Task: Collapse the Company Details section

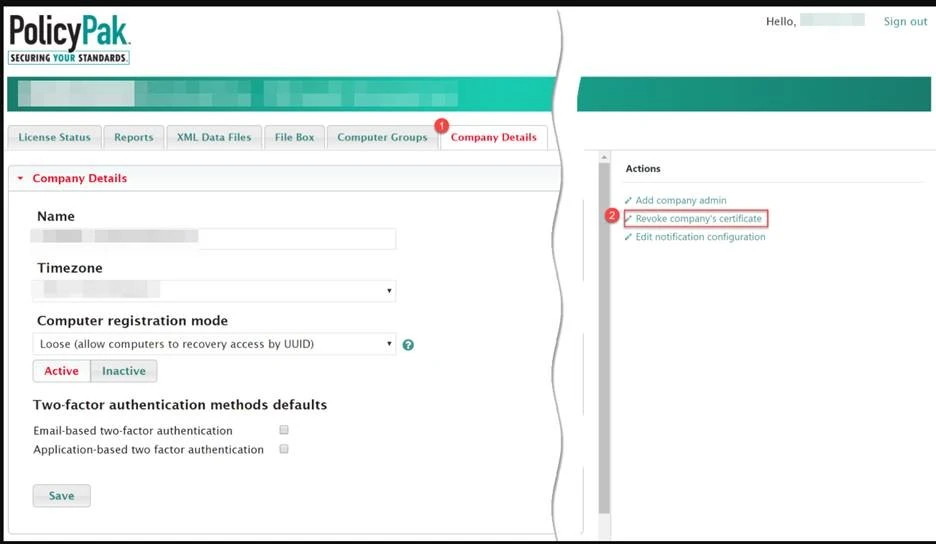Action: (x=20, y=178)
